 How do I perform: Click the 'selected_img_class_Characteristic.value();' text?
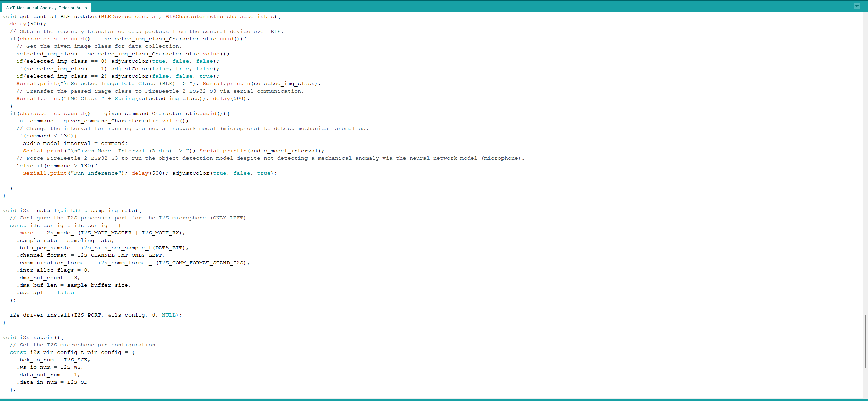click(158, 54)
